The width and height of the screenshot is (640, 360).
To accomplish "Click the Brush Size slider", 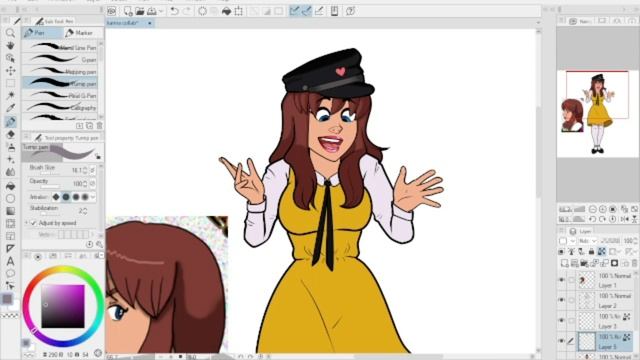I will pos(51,174).
